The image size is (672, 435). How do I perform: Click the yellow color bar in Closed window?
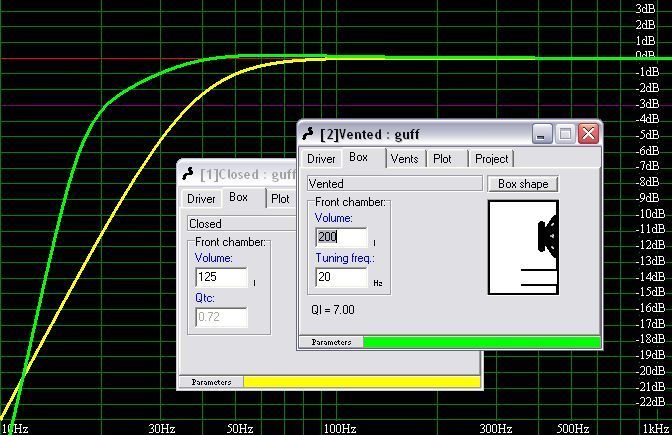[x=362, y=381]
